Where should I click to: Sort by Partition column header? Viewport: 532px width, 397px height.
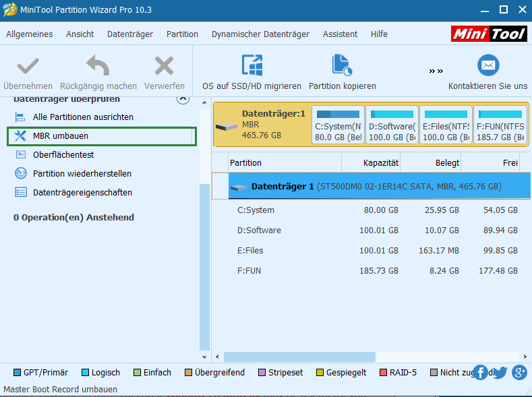(x=285, y=162)
